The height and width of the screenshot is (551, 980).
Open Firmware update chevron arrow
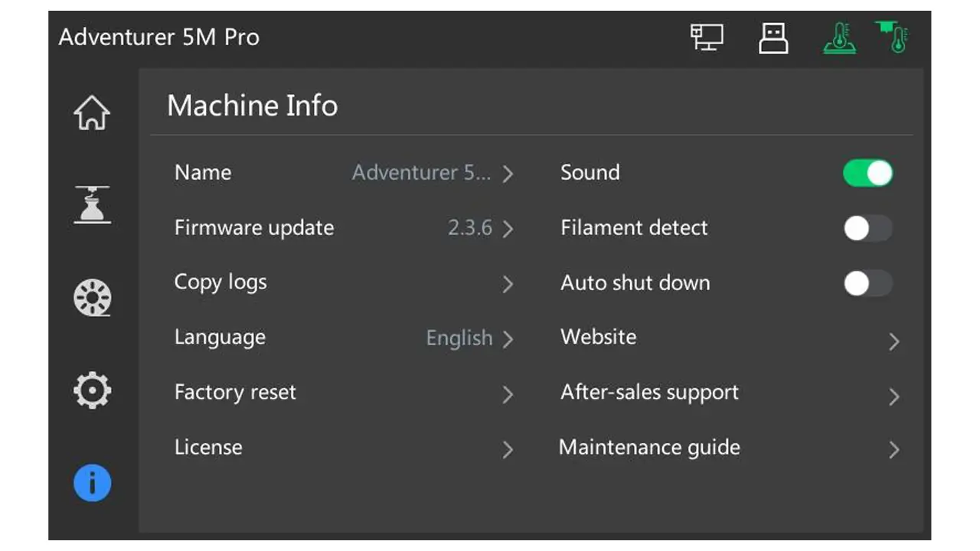tap(508, 229)
